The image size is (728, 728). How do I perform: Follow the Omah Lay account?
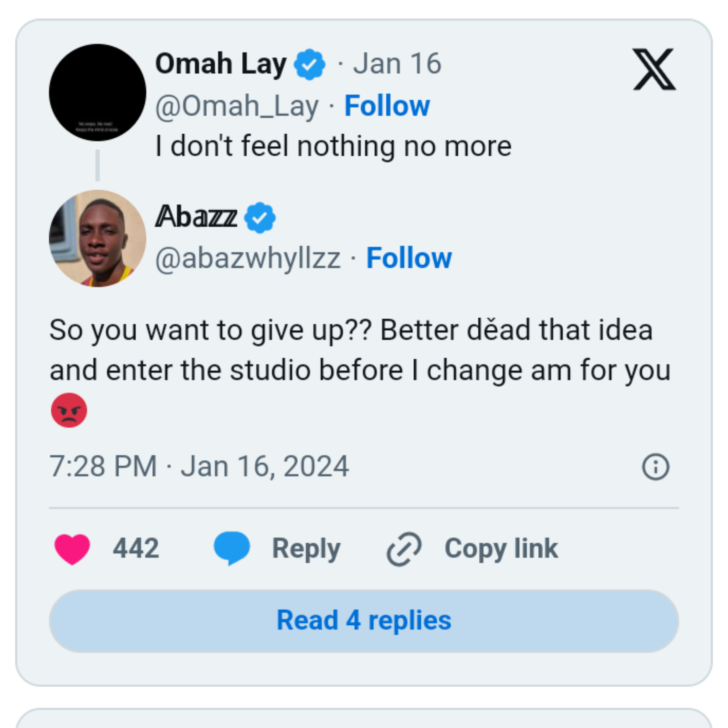coord(387,106)
